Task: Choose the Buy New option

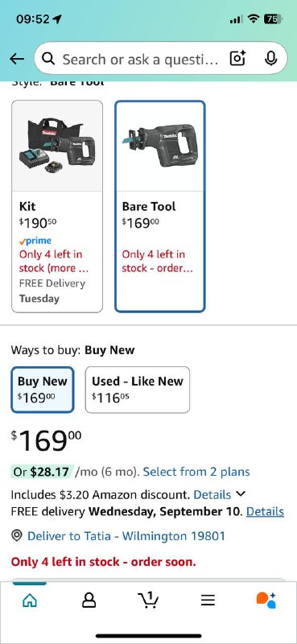Action: pyautogui.click(x=43, y=390)
